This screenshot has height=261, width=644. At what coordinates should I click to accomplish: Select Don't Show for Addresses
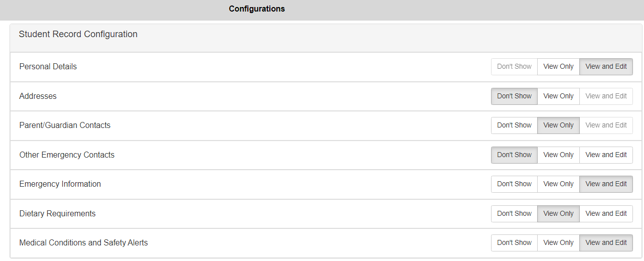[514, 96]
